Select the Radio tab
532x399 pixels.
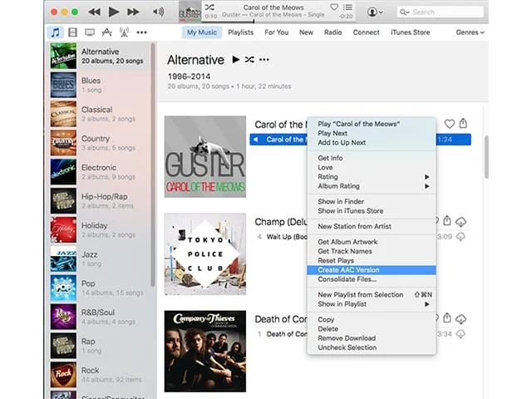(332, 32)
